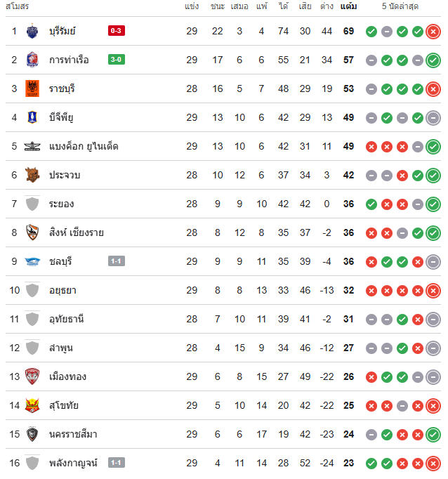Viewport: 448px width, 479px height.
Task: Open the นครราชสีมา team name link
Action: (x=73, y=434)
